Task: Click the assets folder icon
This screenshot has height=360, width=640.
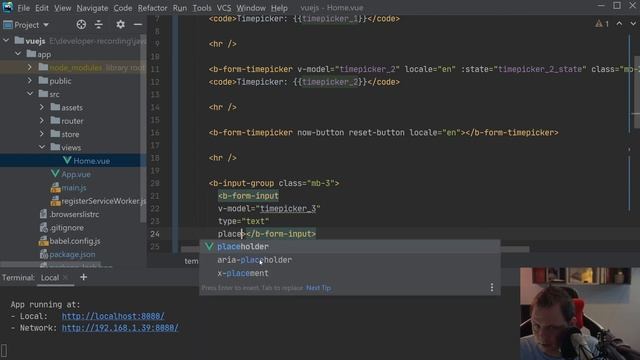Action: coord(55,107)
